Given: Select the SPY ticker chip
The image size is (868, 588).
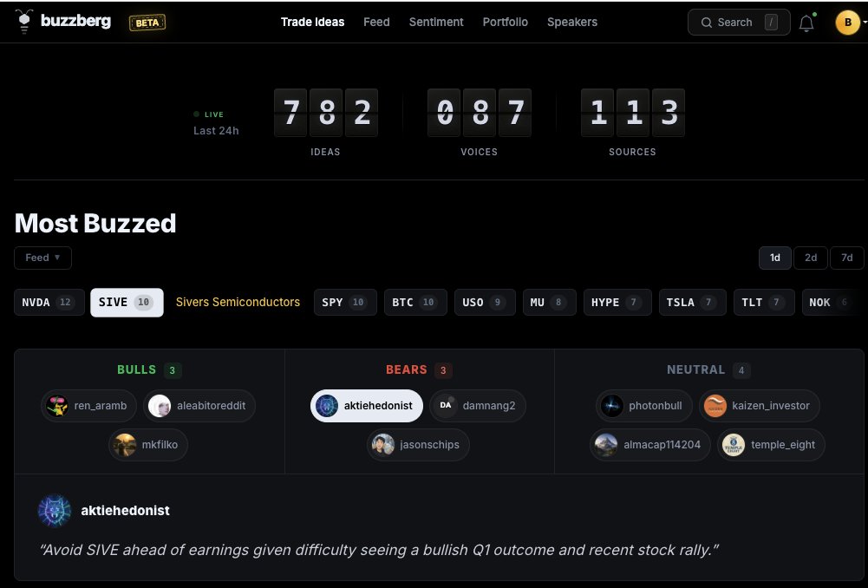Looking at the screenshot, I should [345, 303].
